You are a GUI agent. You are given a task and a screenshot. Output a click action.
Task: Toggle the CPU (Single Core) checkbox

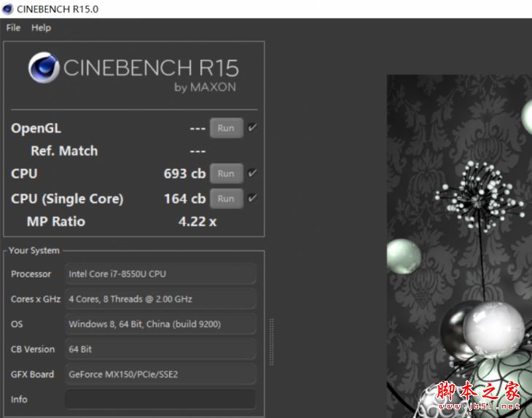click(252, 198)
